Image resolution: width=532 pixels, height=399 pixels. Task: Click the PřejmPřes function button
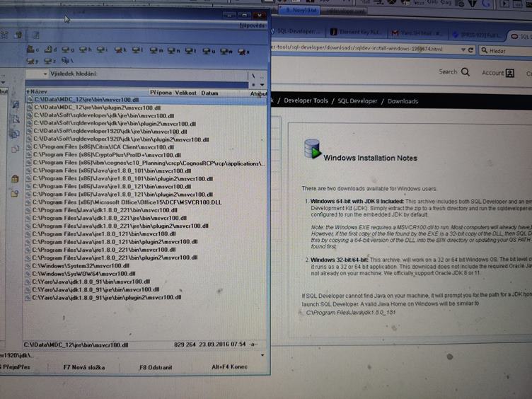(16, 366)
